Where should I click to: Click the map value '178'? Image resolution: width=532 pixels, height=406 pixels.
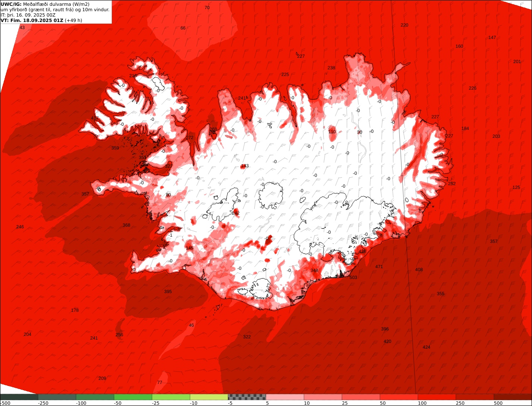tap(75, 310)
